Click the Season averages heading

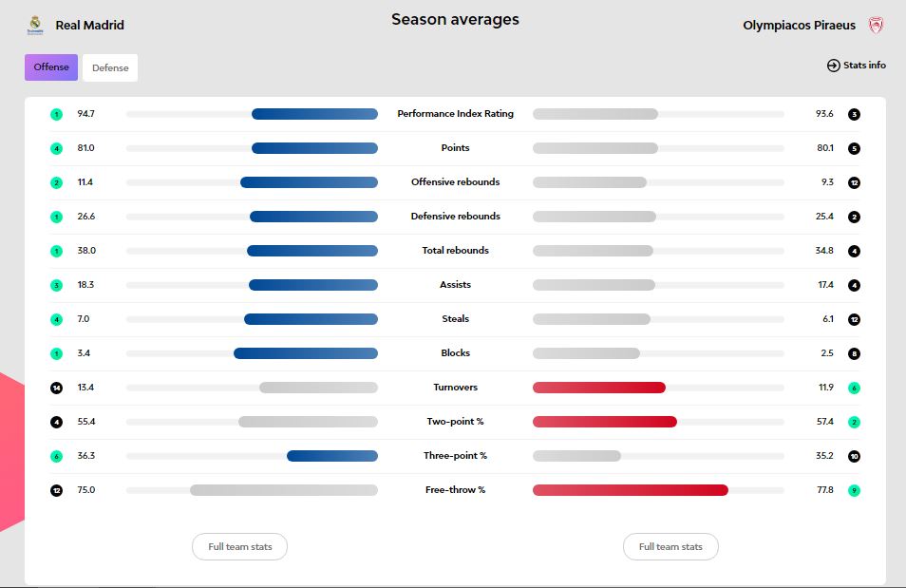tap(455, 20)
